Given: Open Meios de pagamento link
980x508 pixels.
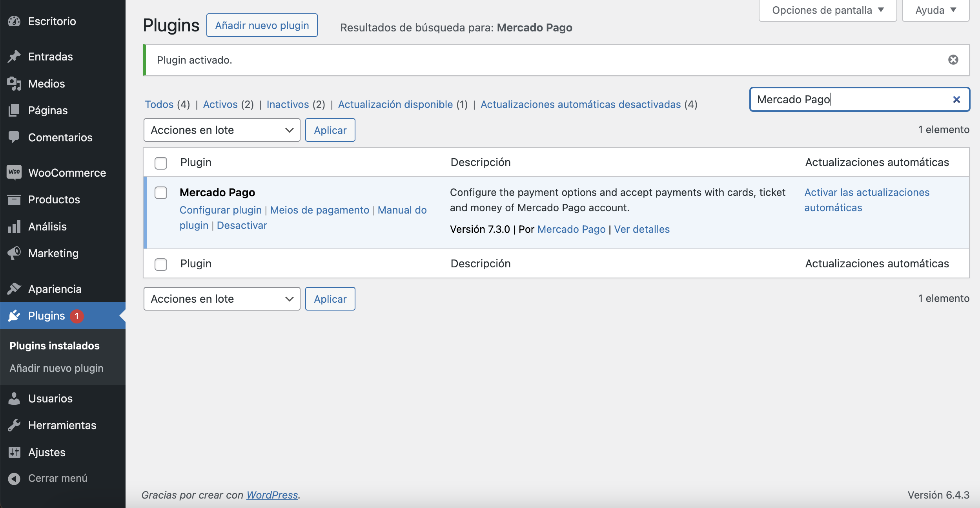Looking at the screenshot, I should pos(320,210).
